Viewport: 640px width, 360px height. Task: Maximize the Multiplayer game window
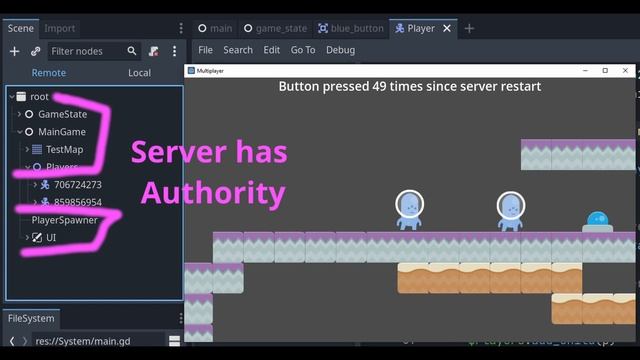[x=605, y=71]
